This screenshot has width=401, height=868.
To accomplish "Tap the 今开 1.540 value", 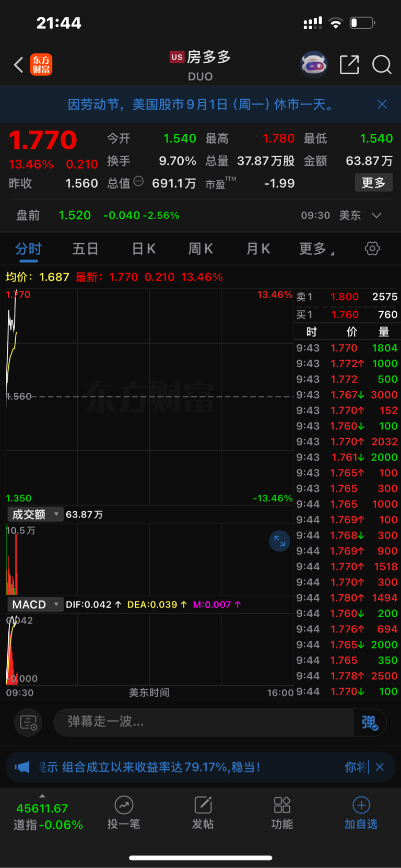I will coord(180,138).
